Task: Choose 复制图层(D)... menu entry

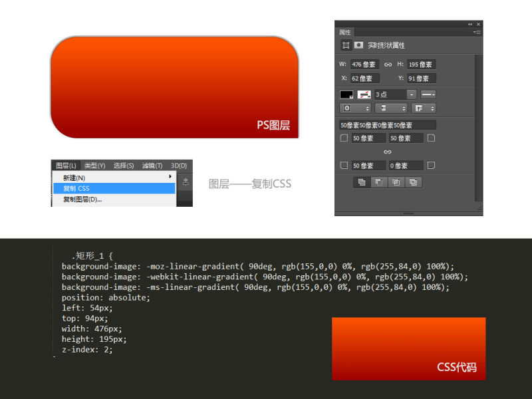Action: point(114,199)
